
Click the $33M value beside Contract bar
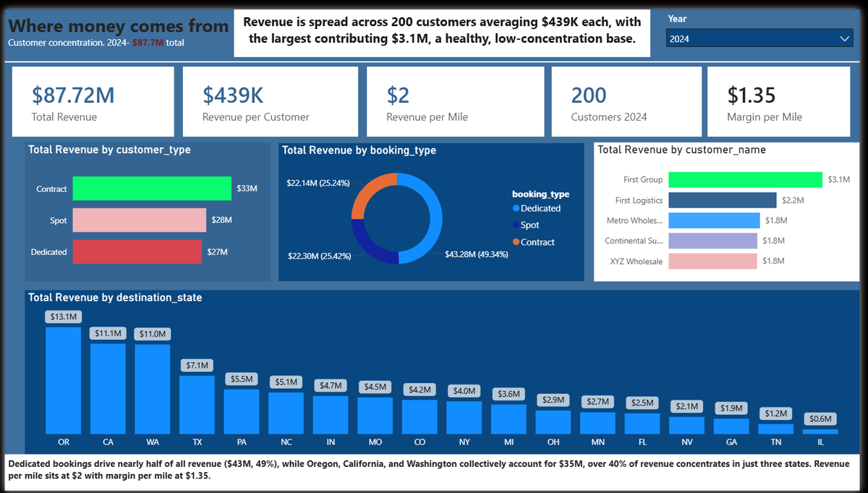[x=247, y=189]
